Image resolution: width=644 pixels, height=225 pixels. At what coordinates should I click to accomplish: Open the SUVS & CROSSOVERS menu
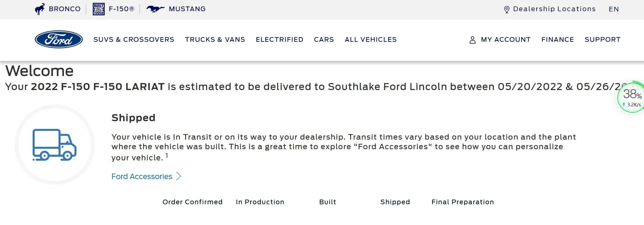point(134,39)
